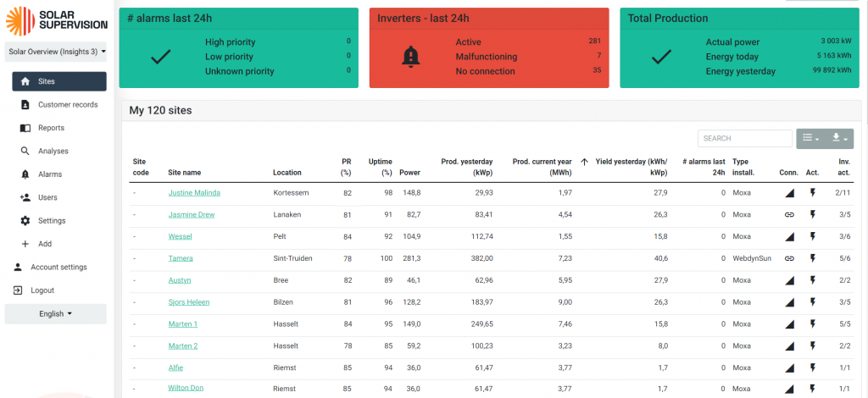Open the Alfie site link

(175, 368)
